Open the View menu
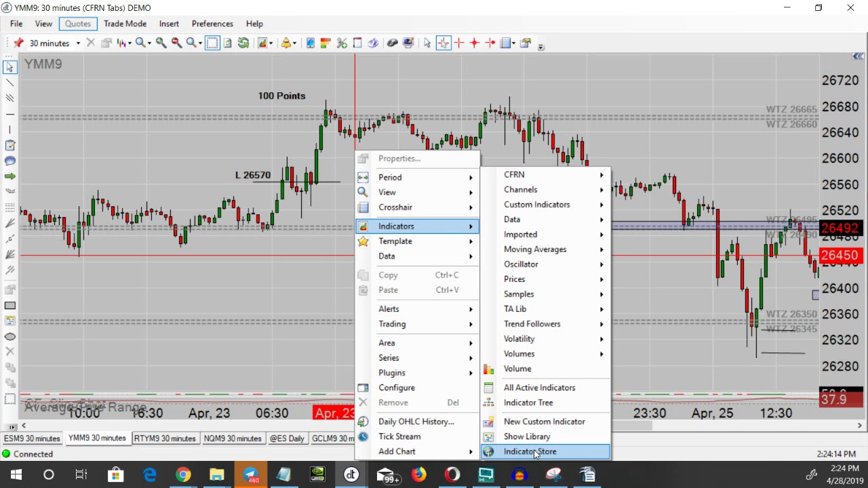868x488 pixels. [x=43, y=24]
